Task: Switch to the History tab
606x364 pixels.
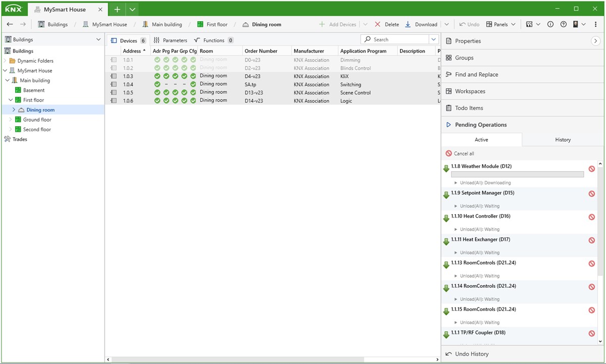Action: click(563, 140)
